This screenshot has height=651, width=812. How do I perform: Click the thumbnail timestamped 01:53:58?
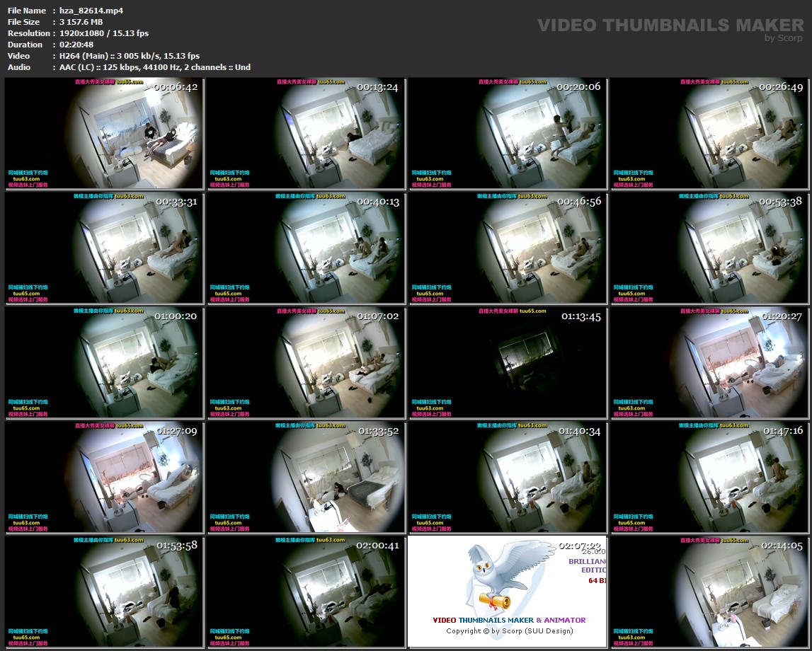[x=104, y=592]
